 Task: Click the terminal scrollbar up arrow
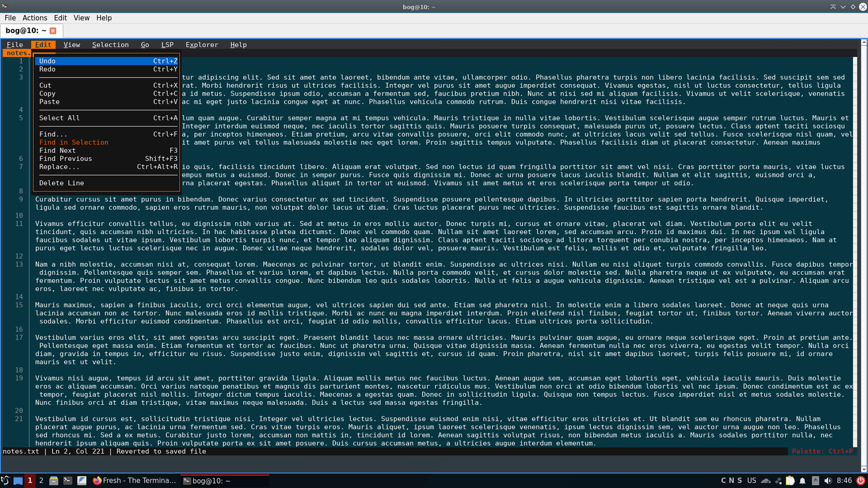pyautogui.click(x=863, y=42)
